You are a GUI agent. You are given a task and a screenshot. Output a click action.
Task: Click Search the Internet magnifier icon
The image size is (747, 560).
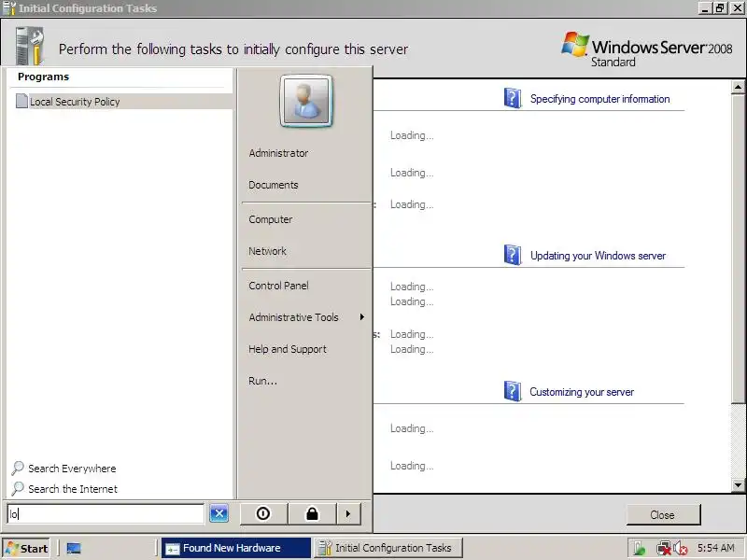[x=18, y=488]
